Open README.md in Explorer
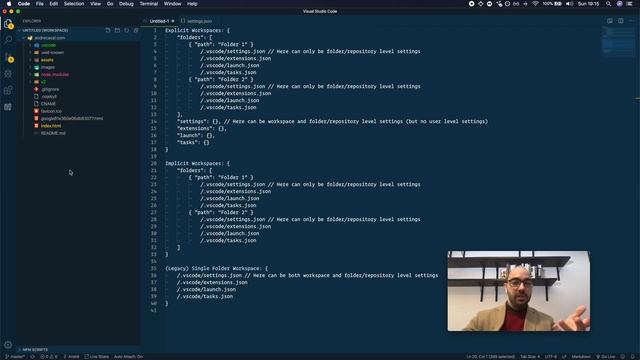Screen dimensions: 640x360 [x=53, y=133]
